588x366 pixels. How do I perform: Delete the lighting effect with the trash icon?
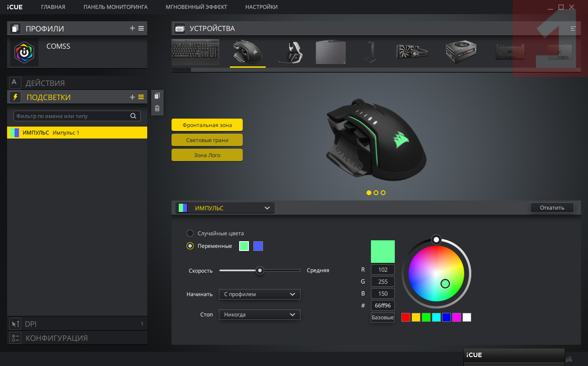point(157,108)
